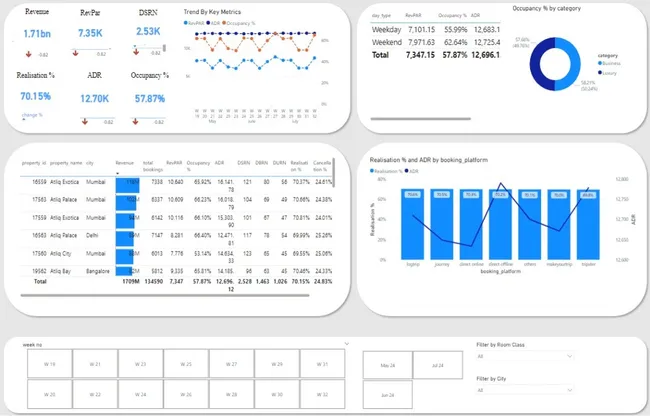Open the Filter by City dropdown

tap(525, 390)
